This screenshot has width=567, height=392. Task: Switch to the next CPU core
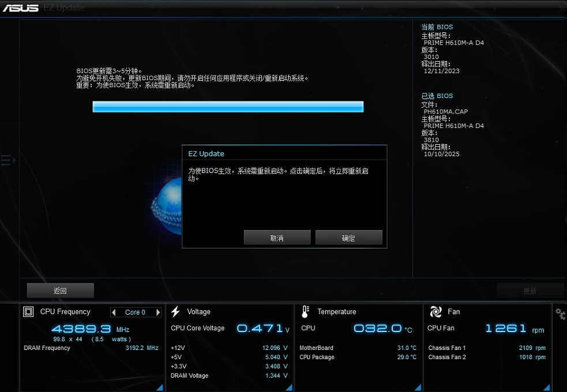[x=158, y=312]
